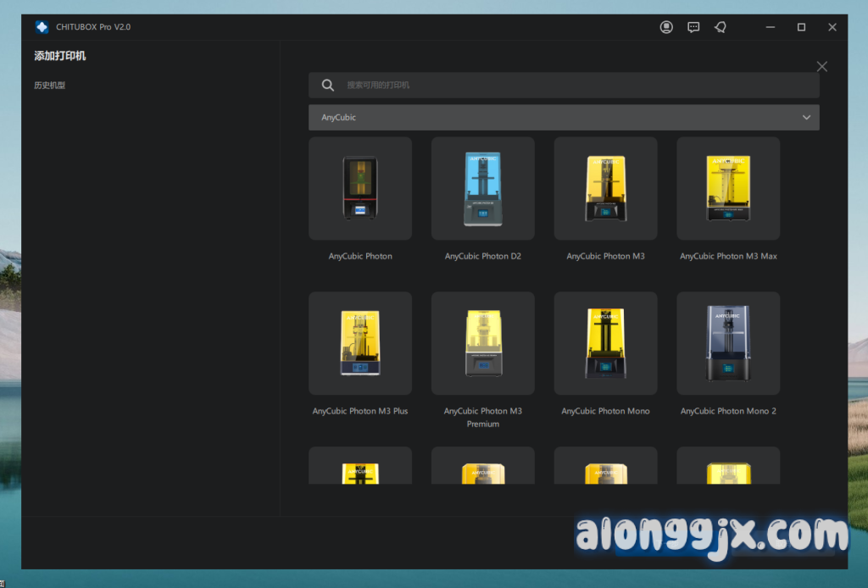
Task: Pick the AnyCubic Photon Mono printer
Action: 605,343
